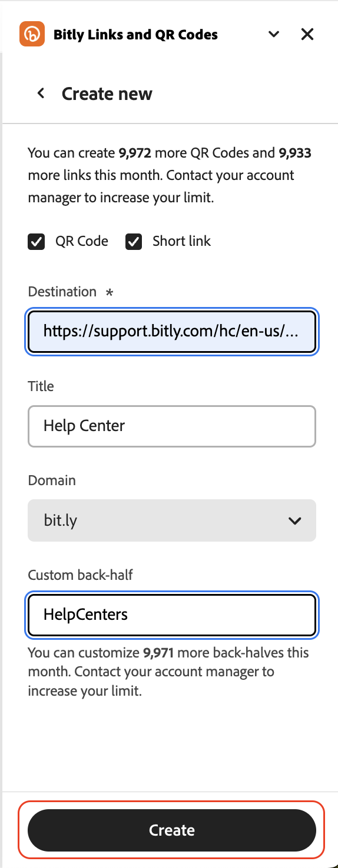Click the Domain label above the dropdown
The width and height of the screenshot is (338, 868).
point(52,480)
